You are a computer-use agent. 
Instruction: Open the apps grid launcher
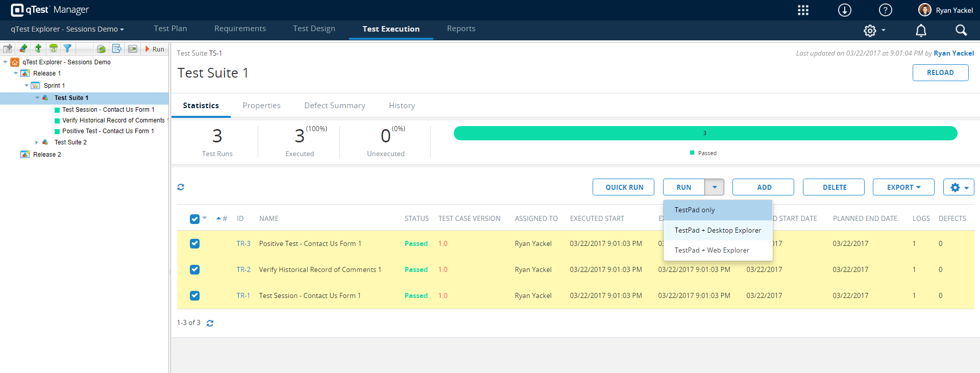click(803, 10)
